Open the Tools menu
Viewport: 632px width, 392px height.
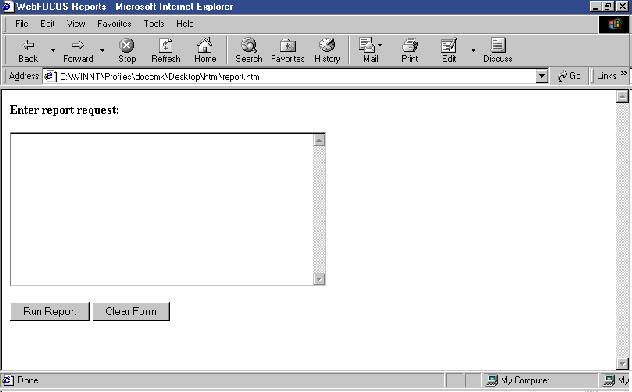point(154,24)
